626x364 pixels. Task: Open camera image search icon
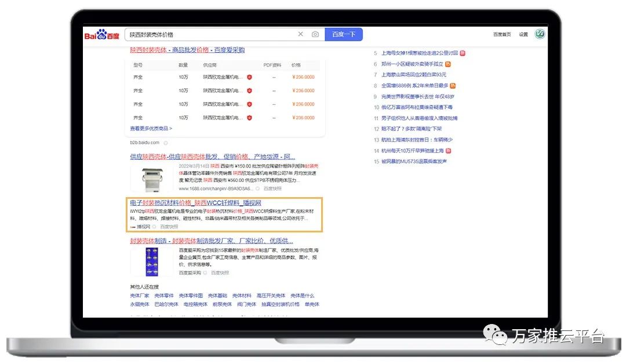coord(315,34)
